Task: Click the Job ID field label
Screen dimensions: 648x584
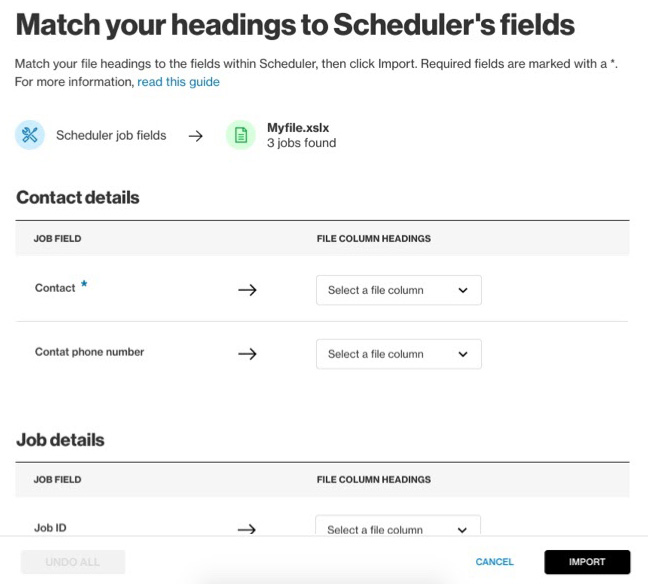Action: pos(50,528)
